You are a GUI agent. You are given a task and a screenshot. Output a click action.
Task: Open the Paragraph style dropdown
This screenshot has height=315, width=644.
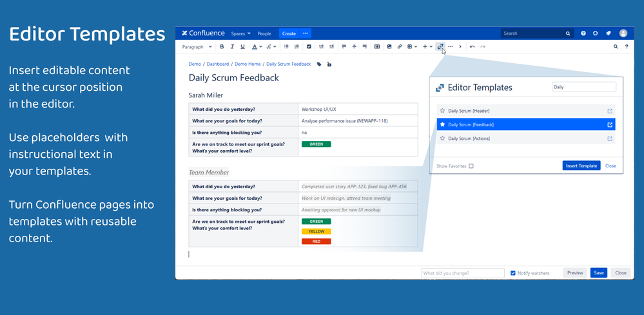click(x=197, y=47)
